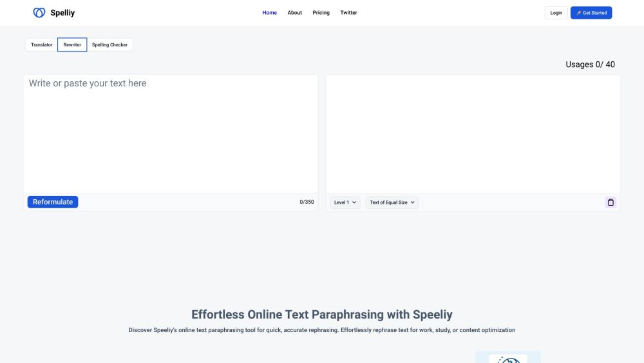Click the illustration below the description

coord(507,358)
